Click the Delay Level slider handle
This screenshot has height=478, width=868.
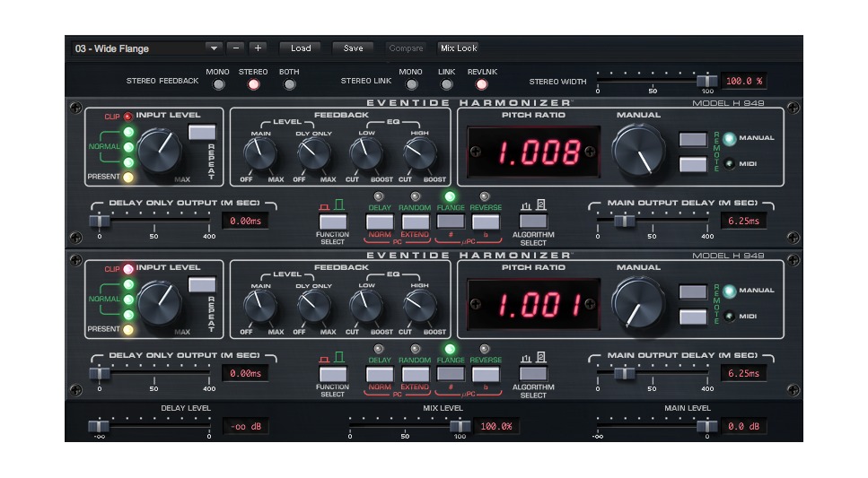point(99,426)
